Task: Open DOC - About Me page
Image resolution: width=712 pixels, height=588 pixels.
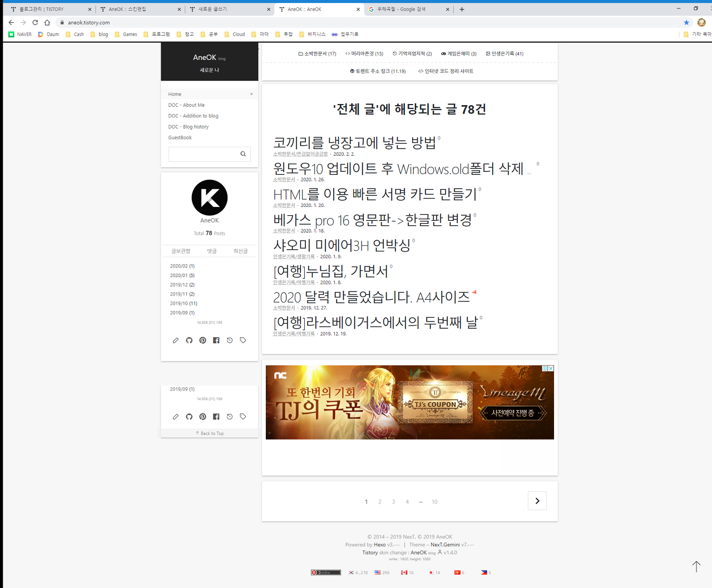Action: 186,105
